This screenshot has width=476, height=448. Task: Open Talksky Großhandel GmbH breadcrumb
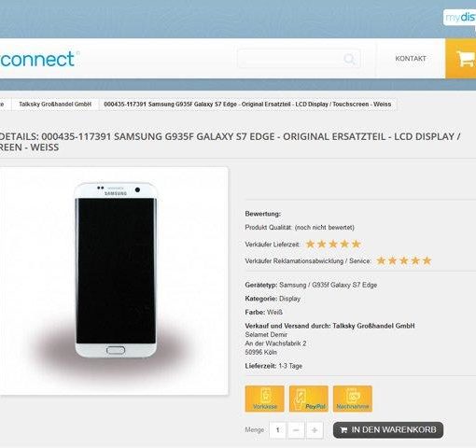pos(55,105)
